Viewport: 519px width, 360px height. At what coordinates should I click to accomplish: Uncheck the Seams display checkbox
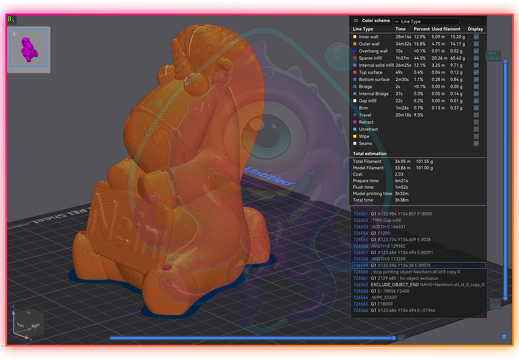point(476,143)
